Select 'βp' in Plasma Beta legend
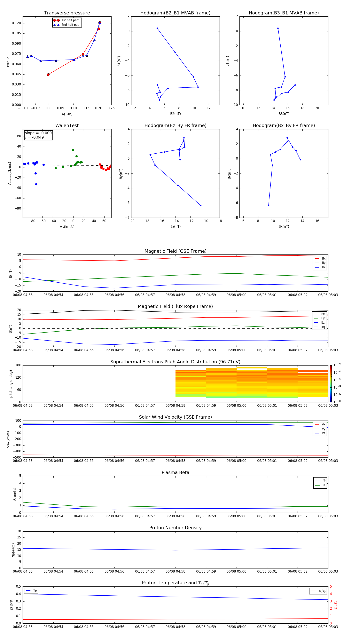Screen dimensions: 351x644 pos(320,480)
